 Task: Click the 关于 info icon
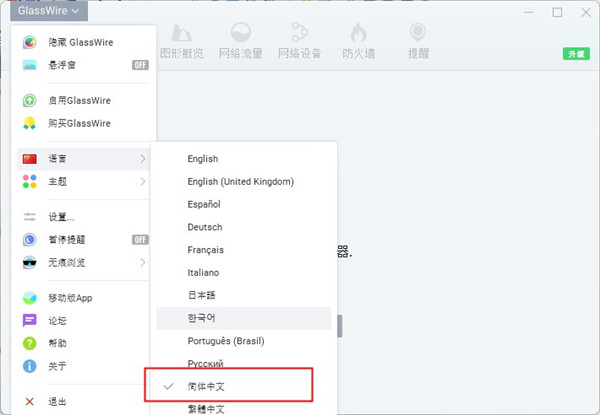[29, 367]
